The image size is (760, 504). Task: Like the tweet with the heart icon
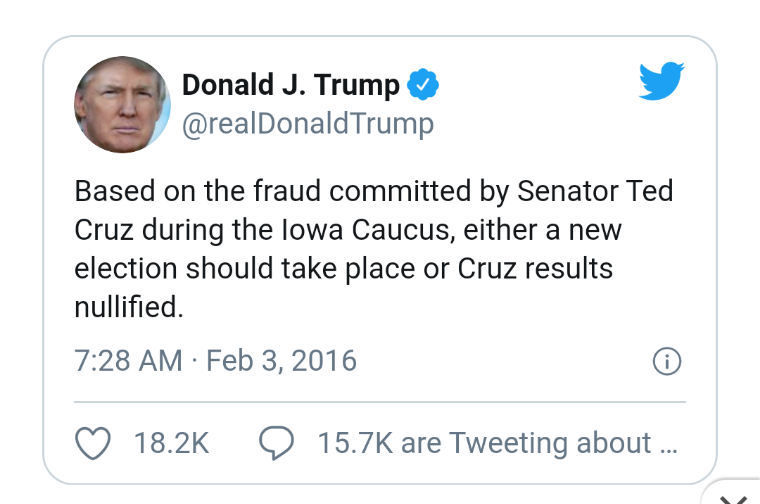point(93,443)
